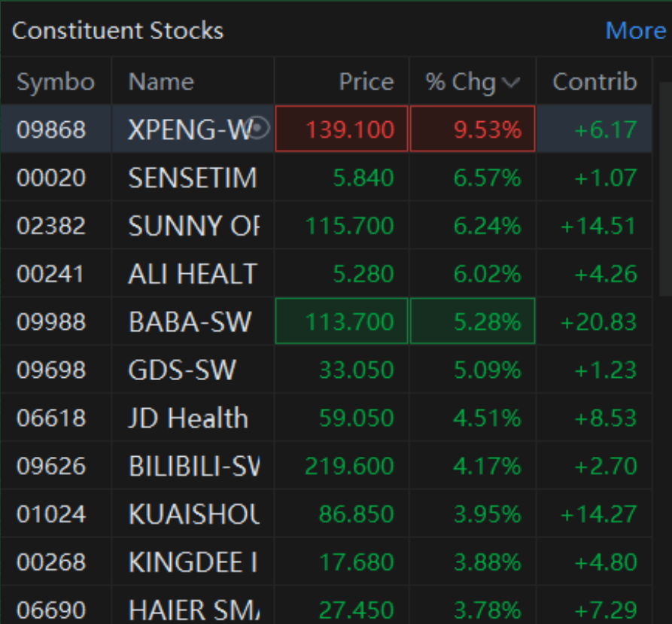Screen dimensions: 672x624
Task: Select symbol 02382 row
Action: pos(51,225)
